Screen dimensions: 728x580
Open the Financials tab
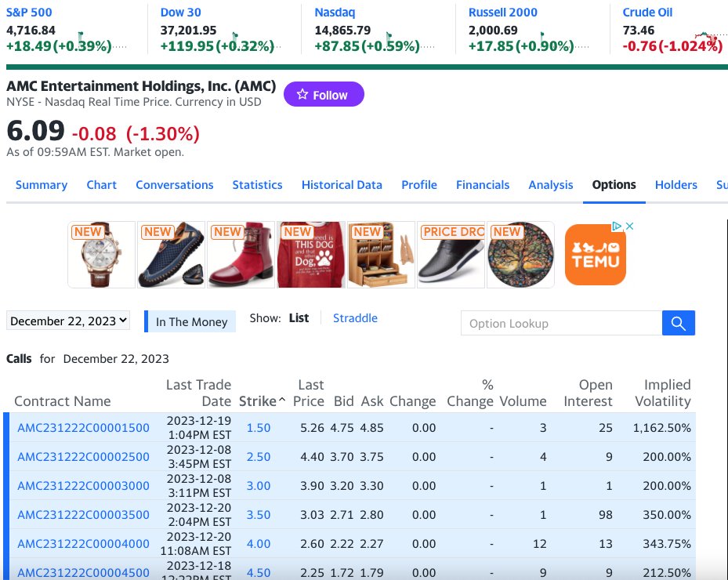(483, 185)
